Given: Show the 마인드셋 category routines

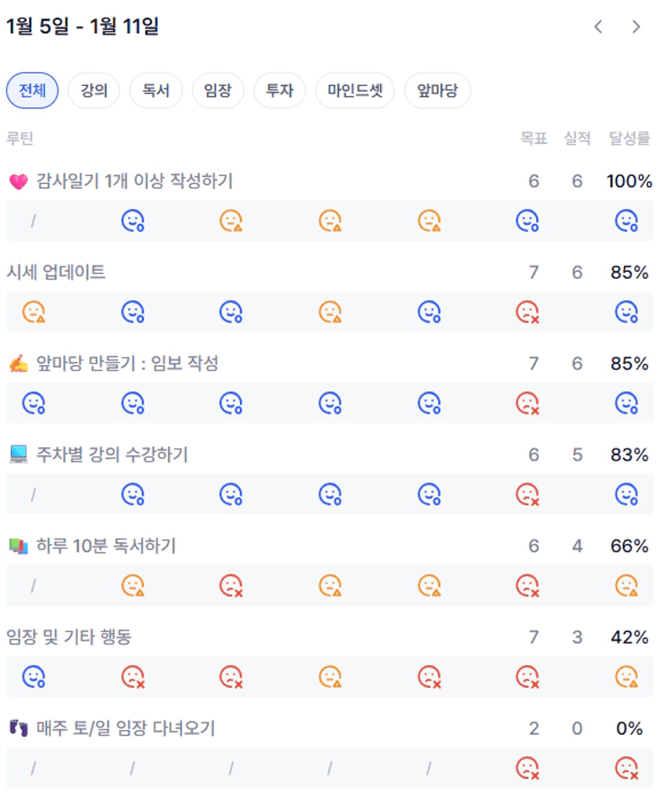Looking at the screenshot, I should click(x=355, y=91).
